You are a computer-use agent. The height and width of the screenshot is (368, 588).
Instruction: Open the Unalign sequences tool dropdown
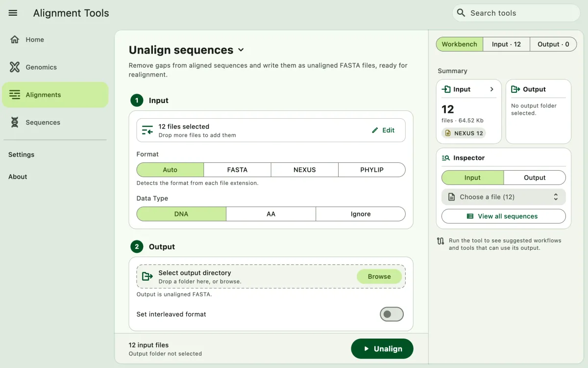coord(241,50)
